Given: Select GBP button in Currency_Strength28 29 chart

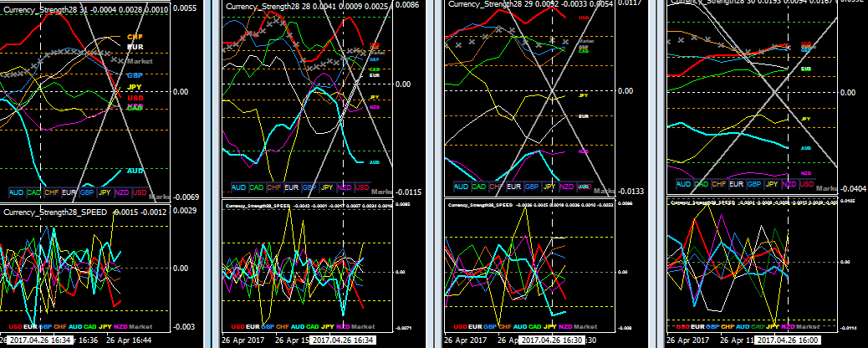Looking at the screenshot, I should point(532,187).
